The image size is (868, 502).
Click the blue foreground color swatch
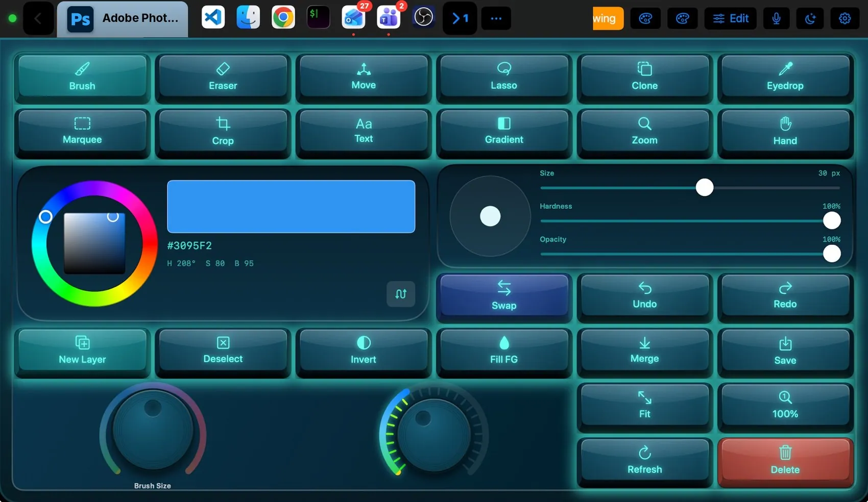pyautogui.click(x=291, y=207)
